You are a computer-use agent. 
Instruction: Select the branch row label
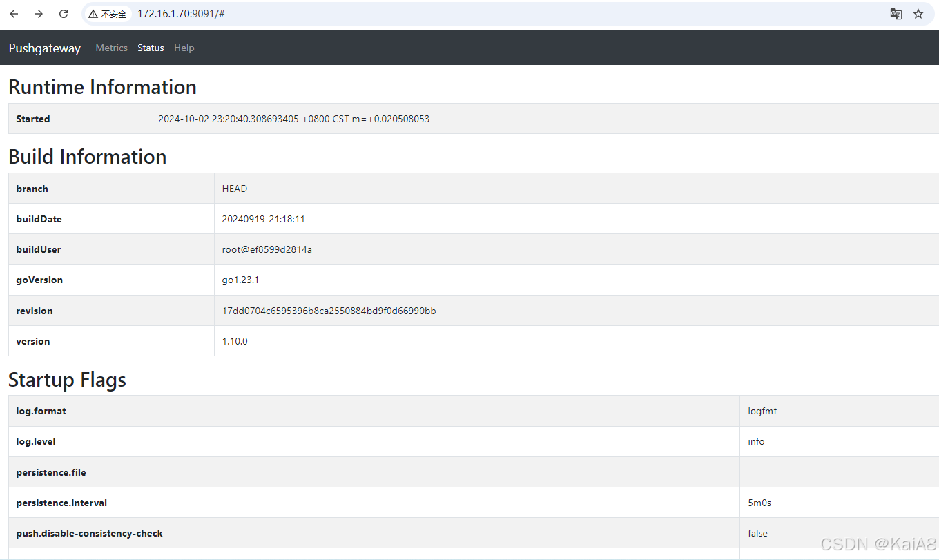coord(32,189)
